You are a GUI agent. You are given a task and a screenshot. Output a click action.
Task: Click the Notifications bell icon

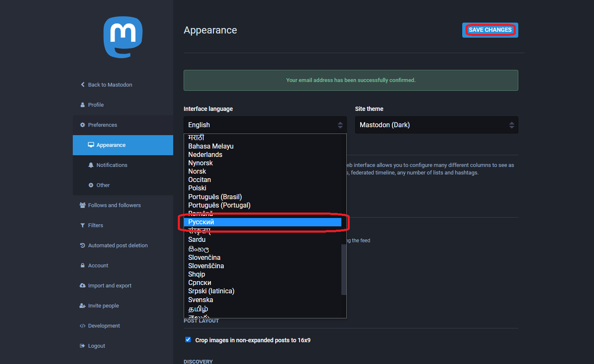point(91,165)
